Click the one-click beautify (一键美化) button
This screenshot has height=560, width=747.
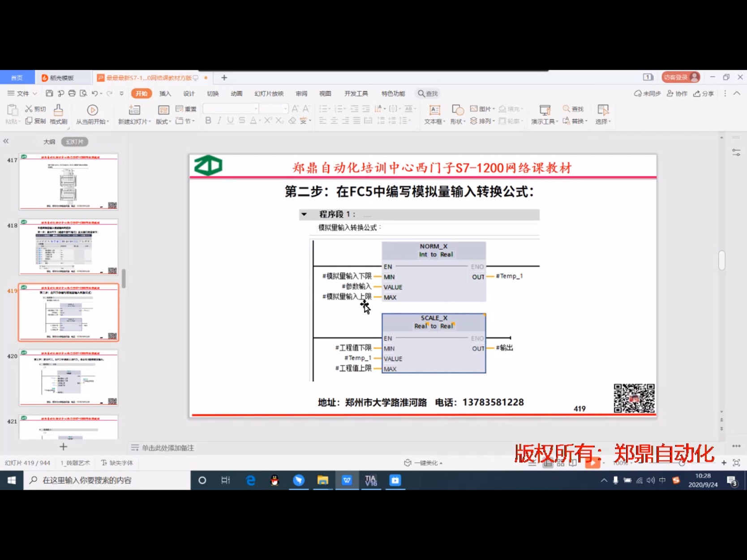(423, 463)
